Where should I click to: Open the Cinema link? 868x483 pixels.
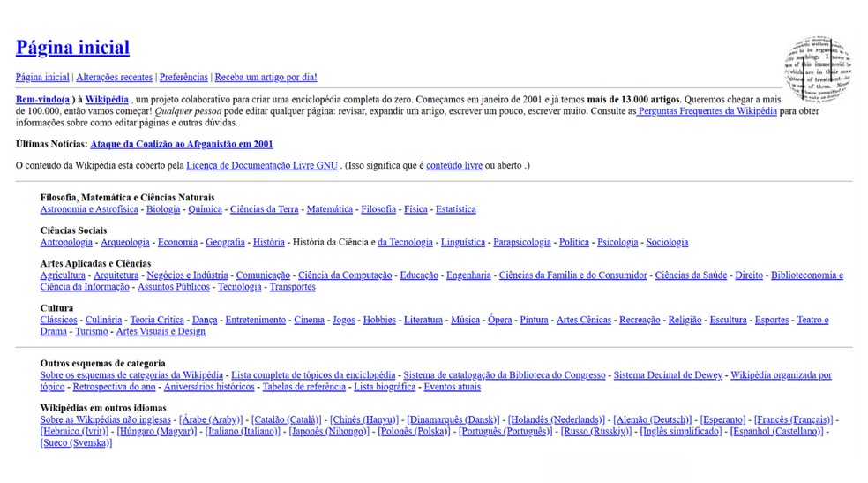310,320
